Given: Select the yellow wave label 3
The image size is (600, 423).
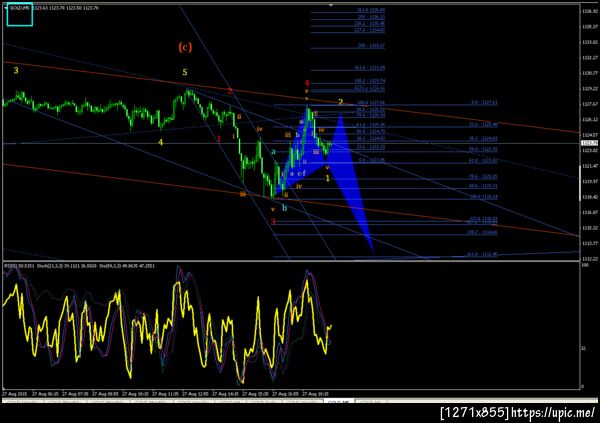Looking at the screenshot, I should (16, 70).
